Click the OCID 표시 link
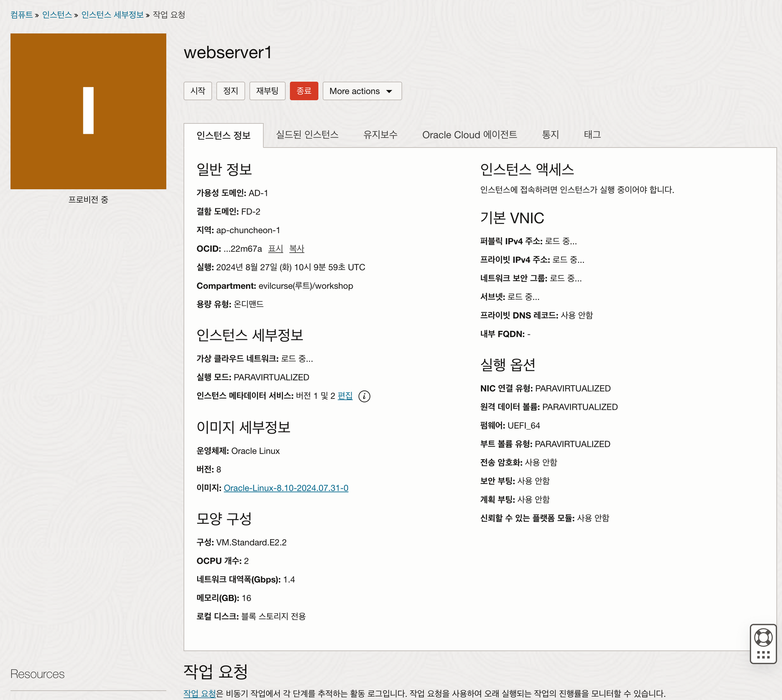The height and width of the screenshot is (700, 782). [x=275, y=249]
